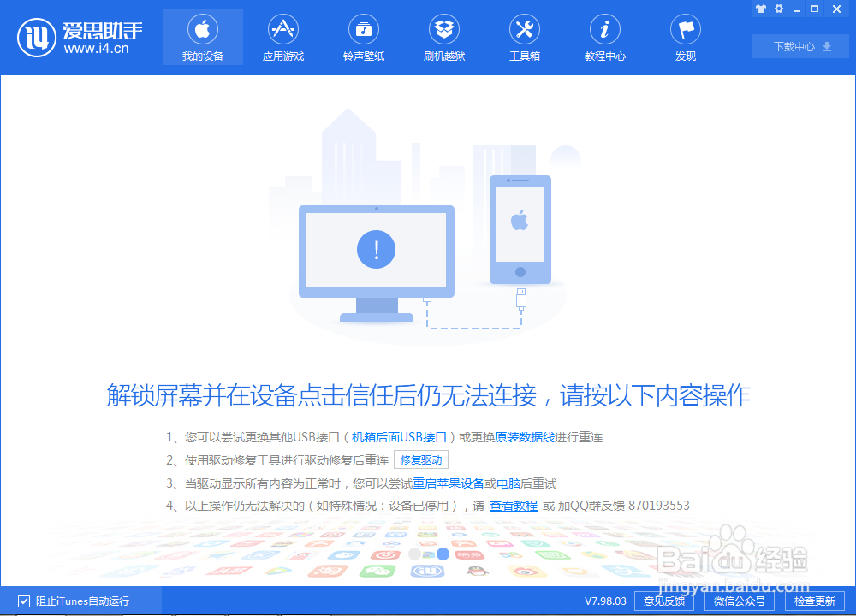This screenshot has height=616, width=856.
Task: Select the 应用游戏 apps and games icon
Action: coord(282,37)
